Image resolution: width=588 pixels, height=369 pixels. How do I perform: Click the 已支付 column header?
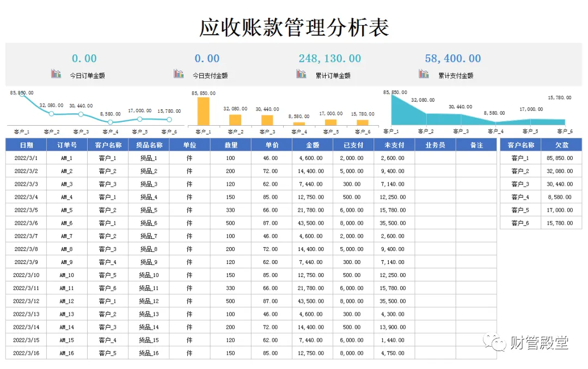click(x=354, y=145)
